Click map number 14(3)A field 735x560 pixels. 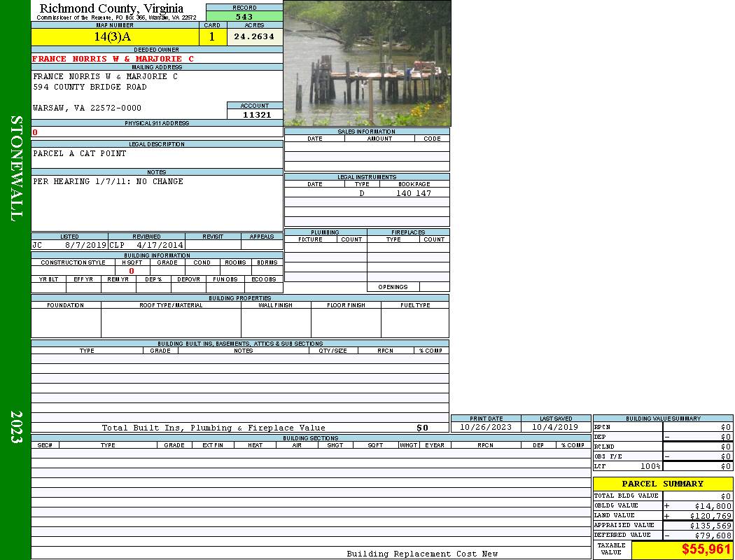tap(115, 37)
